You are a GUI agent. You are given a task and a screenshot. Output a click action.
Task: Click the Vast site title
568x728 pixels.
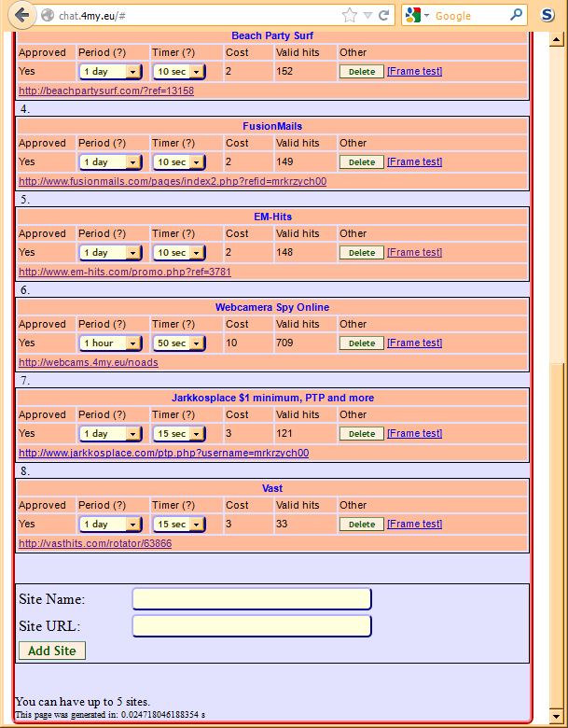272,488
